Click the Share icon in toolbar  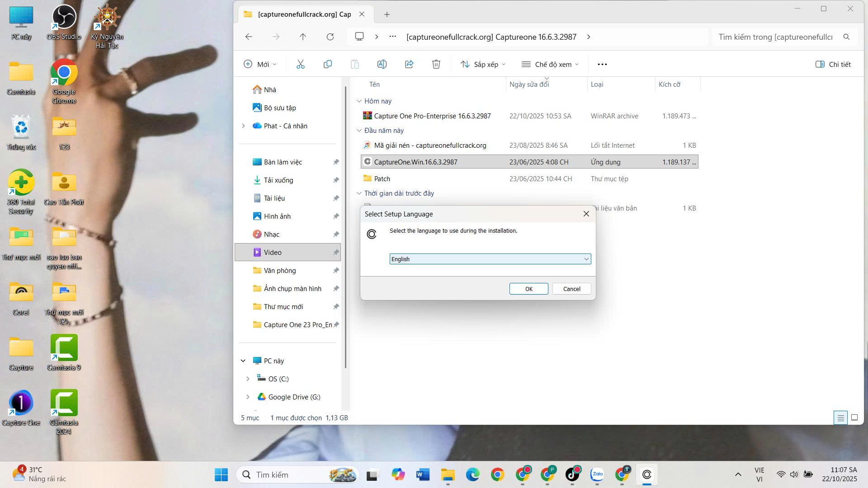[409, 64]
